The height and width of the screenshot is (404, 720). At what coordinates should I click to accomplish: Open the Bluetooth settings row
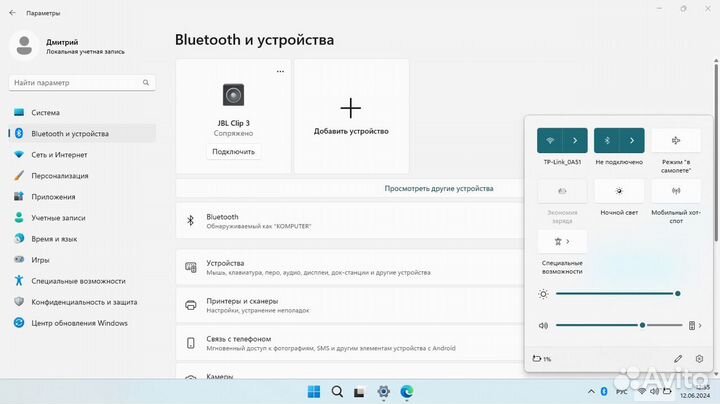(350, 221)
